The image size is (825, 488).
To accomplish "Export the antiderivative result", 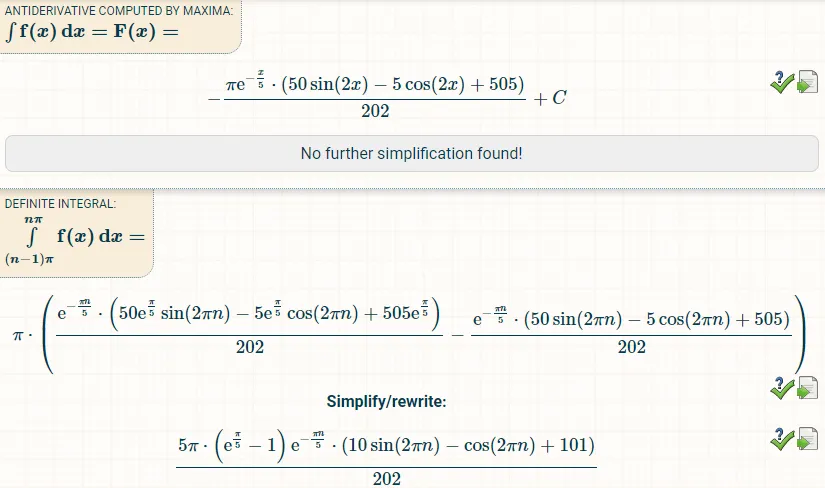I will 808,82.
